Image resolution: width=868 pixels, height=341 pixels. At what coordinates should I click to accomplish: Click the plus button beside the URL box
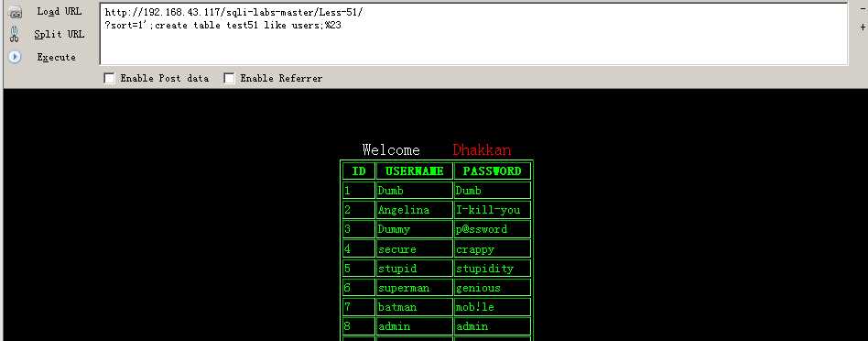pos(863,27)
